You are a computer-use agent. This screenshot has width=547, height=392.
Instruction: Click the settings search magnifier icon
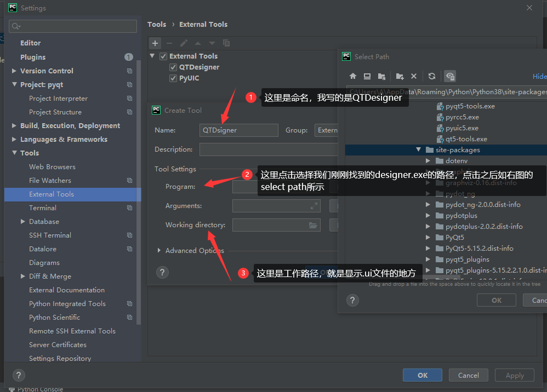click(x=16, y=26)
